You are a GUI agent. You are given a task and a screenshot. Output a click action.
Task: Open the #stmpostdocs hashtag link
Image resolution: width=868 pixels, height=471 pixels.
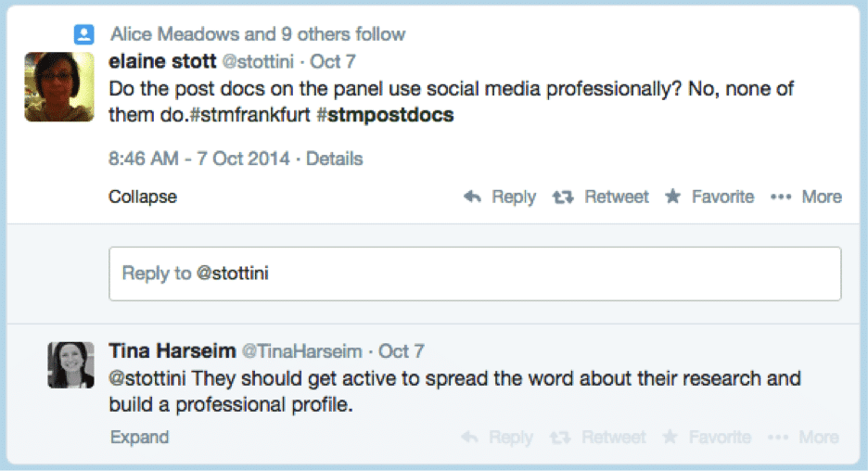pos(385,115)
